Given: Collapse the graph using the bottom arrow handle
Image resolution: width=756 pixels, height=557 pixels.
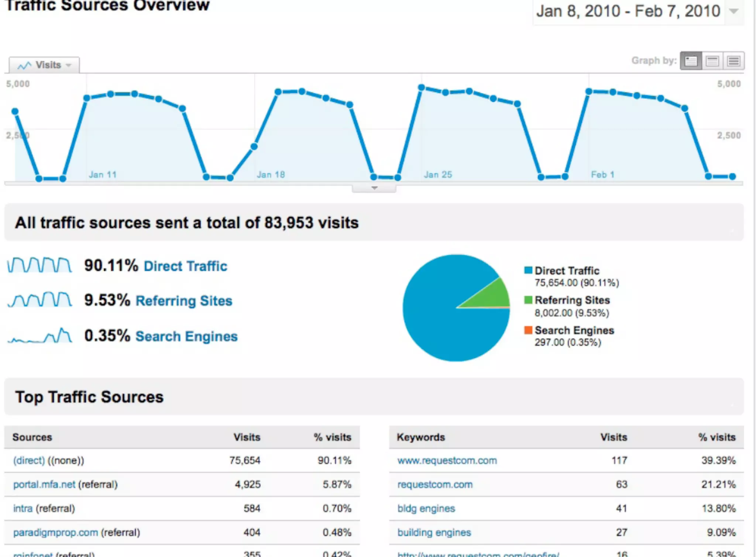Looking at the screenshot, I should (x=374, y=188).
